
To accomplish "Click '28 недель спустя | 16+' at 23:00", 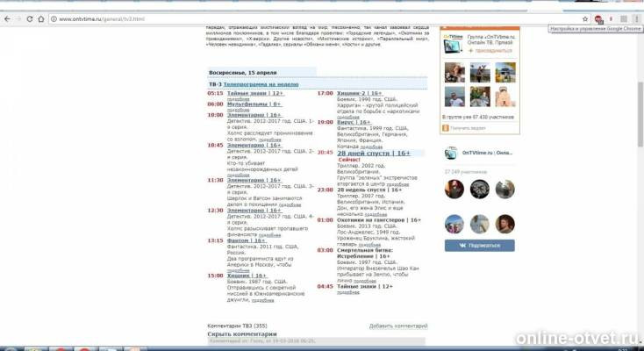I will pyautogui.click(x=369, y=190).
